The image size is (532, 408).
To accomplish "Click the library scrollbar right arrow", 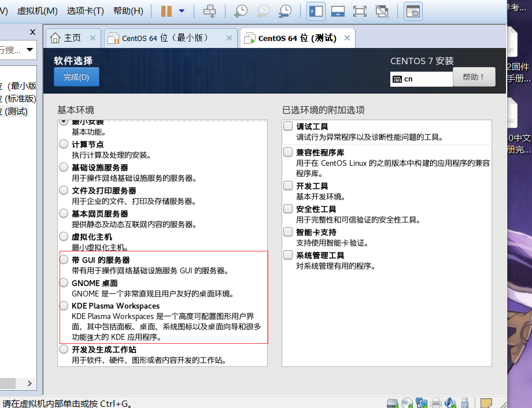I will point(29,383).
